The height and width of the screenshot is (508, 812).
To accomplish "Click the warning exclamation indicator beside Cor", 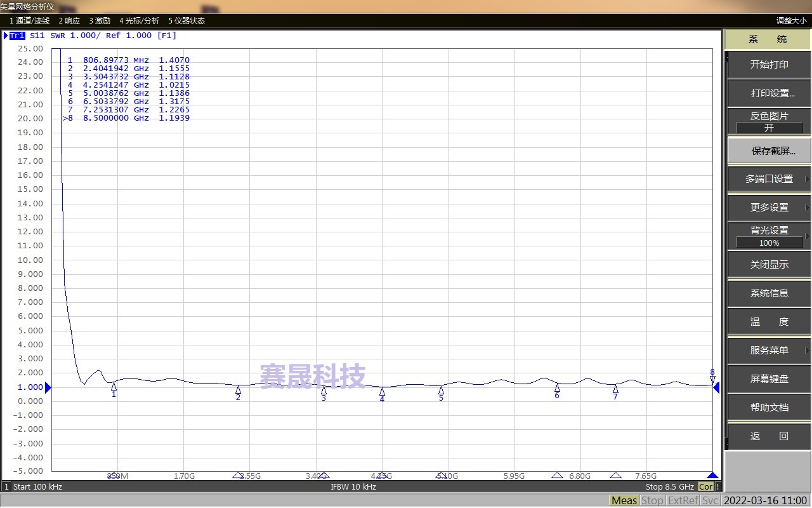I will [717, 486].
